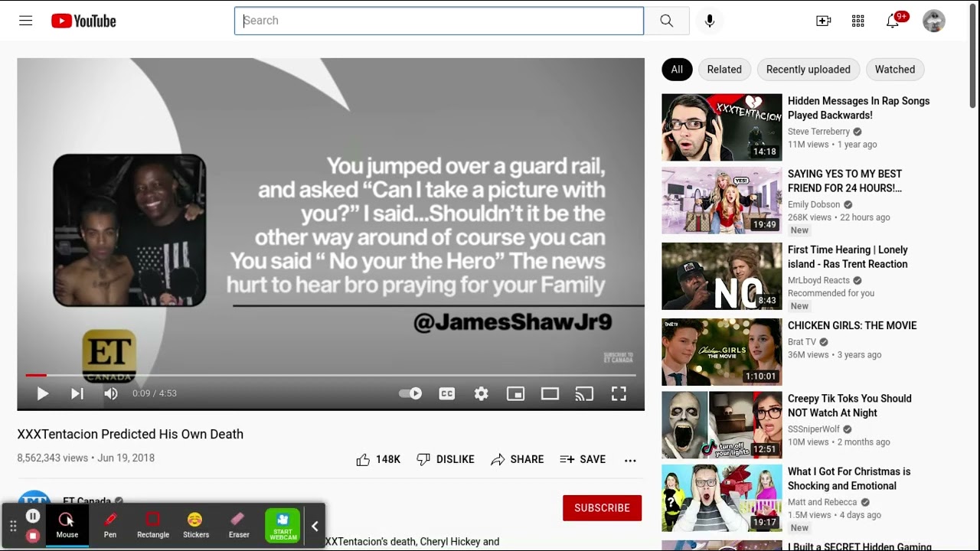Select the Pen annotation tool
This screenshot has height=551, width=980.
click(x=110, y=526)
